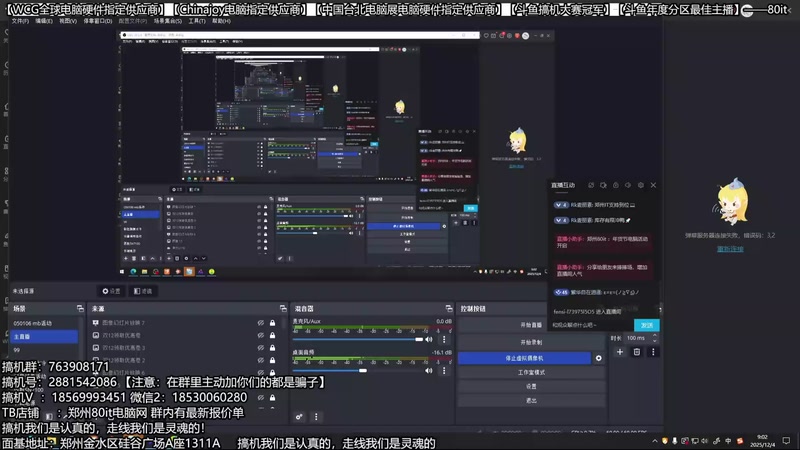Click the microphone tray icon
Screen dimensions: 800x450
[674, 441]
